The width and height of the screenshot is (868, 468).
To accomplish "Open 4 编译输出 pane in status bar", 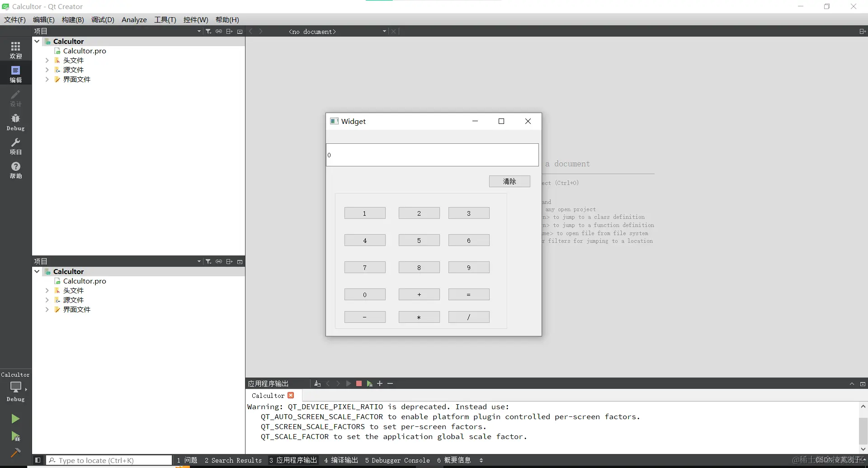I will pos(341,460).
